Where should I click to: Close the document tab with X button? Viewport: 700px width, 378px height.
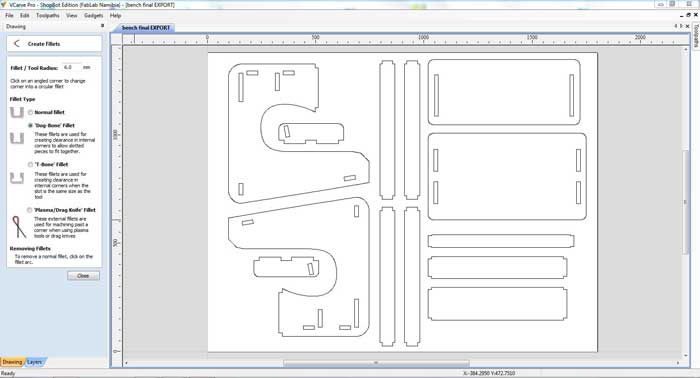688,26
